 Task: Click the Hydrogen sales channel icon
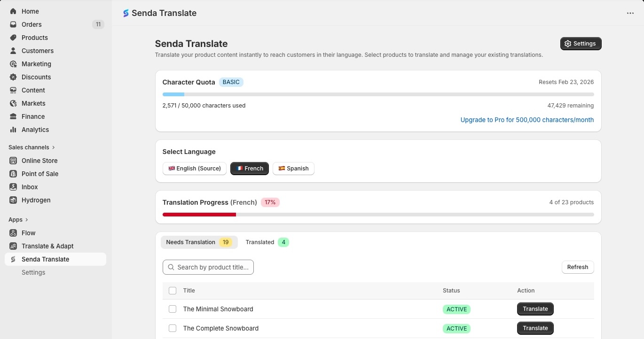coord(13,200)
